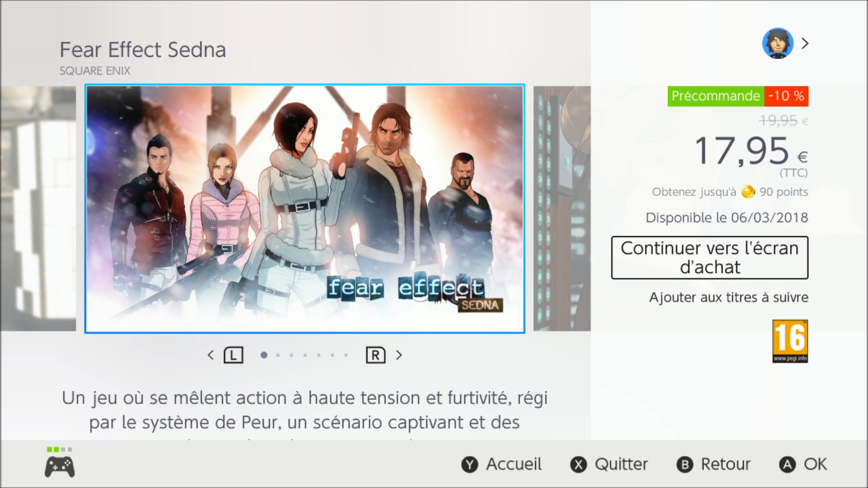Click the left arrow chevron under carousel
The height and width of the screenshot is (488, 868).
(210, 355)
